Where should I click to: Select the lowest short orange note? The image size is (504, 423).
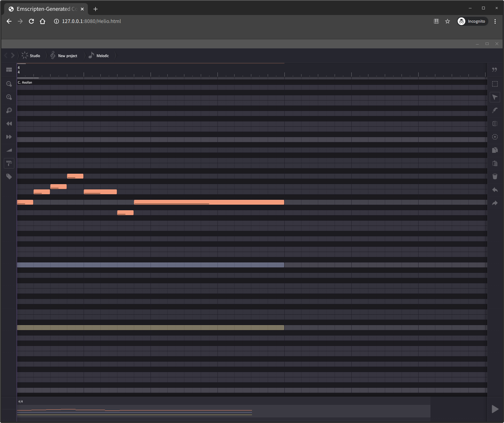point(125,213)
